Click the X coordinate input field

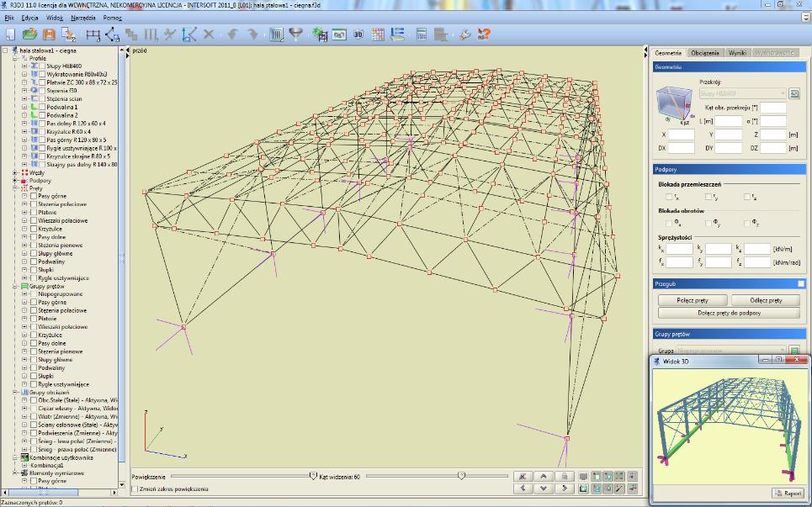click(681, 135)
